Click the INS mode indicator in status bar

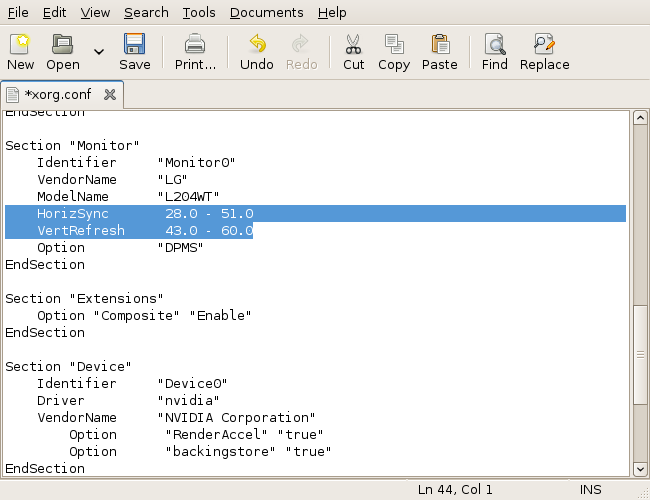[590, 490]
